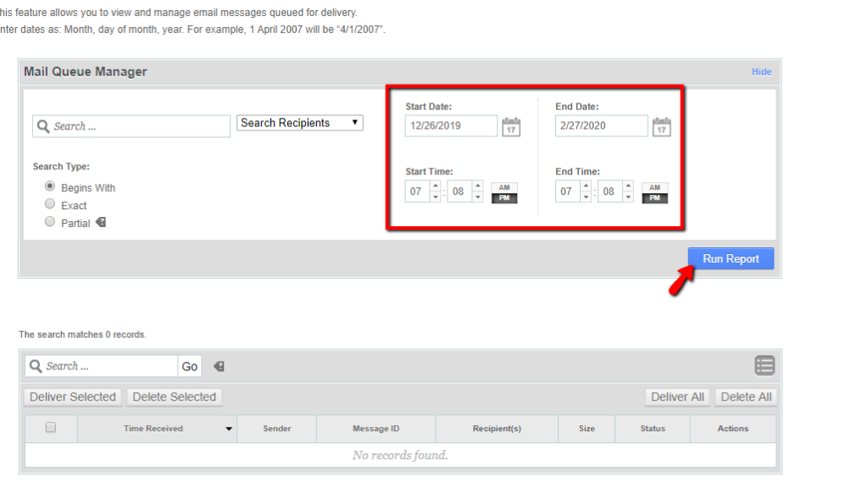Image resolution: width=868 pixels, height=488 pixels.
Task: Sort by the Time Received column arrow
Action: pos(229,429)
